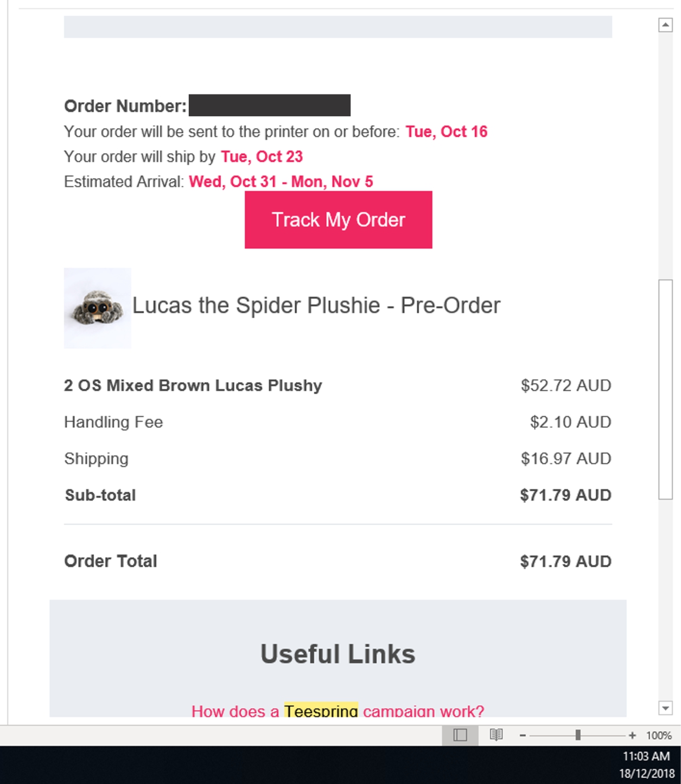Screen dimensions: 681x784
Task: Click the scroll up arrow
Action: (665, 25)
